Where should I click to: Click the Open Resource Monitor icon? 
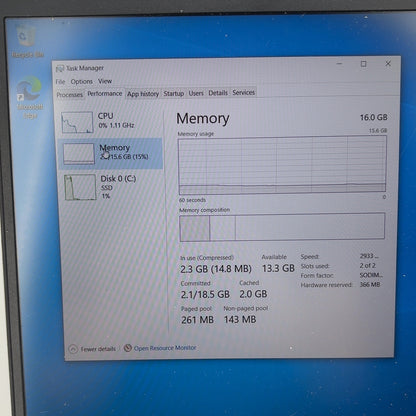[128, 348]
